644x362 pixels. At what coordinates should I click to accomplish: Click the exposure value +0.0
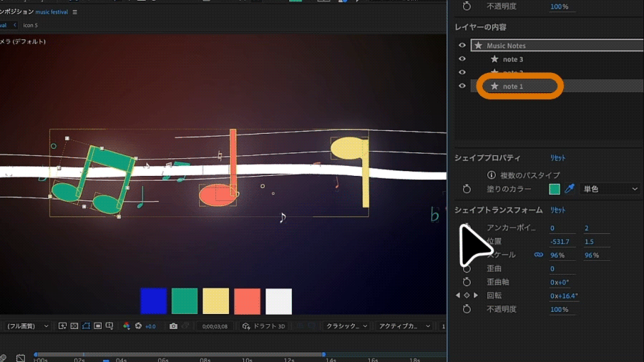[x=151, y=326]
